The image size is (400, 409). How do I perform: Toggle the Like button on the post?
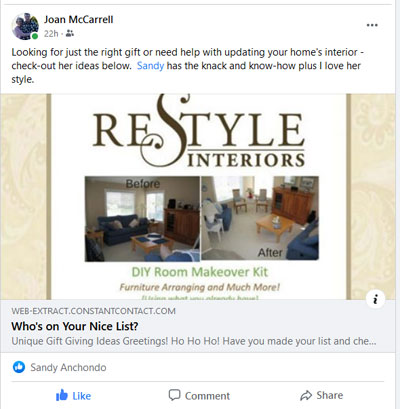(73, 396)
